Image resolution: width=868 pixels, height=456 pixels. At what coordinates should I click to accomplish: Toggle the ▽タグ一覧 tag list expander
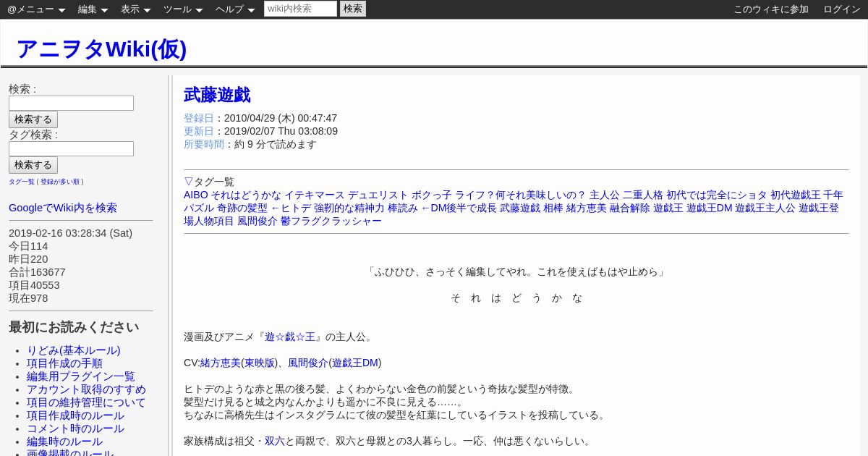pyautogui.click(x=209, y=182)
